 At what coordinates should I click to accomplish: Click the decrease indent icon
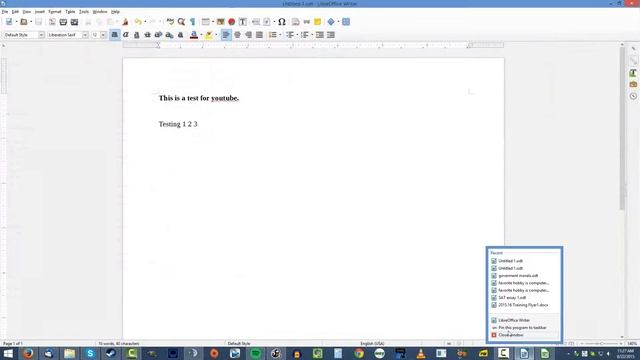click(331, 35)
